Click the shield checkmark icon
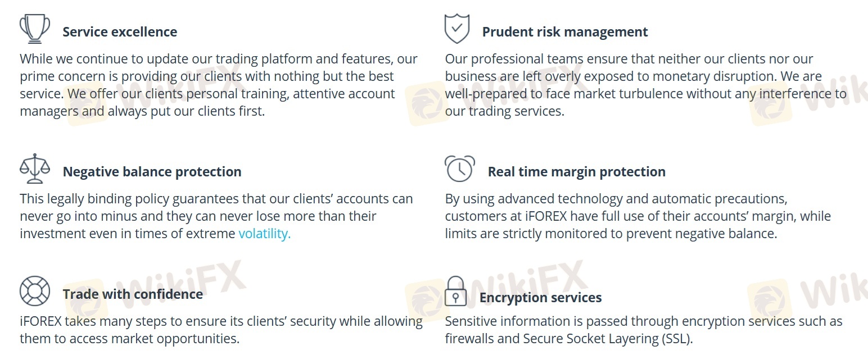 click(x=457, y=29)
